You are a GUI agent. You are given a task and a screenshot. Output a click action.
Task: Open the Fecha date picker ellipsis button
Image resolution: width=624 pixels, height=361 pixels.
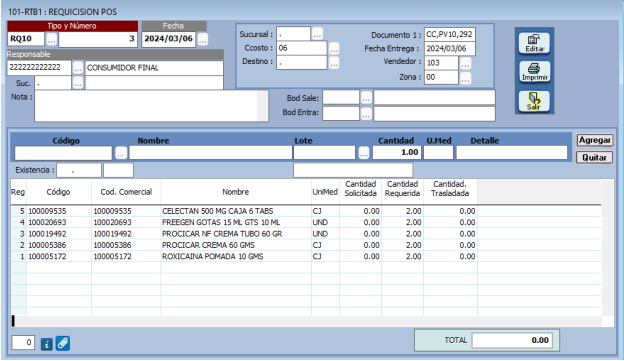click(203, 39)
